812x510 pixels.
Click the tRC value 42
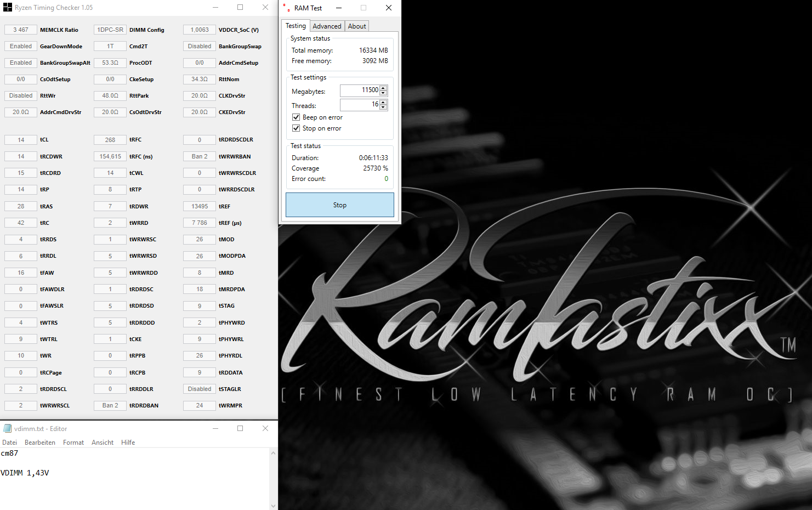21,223
